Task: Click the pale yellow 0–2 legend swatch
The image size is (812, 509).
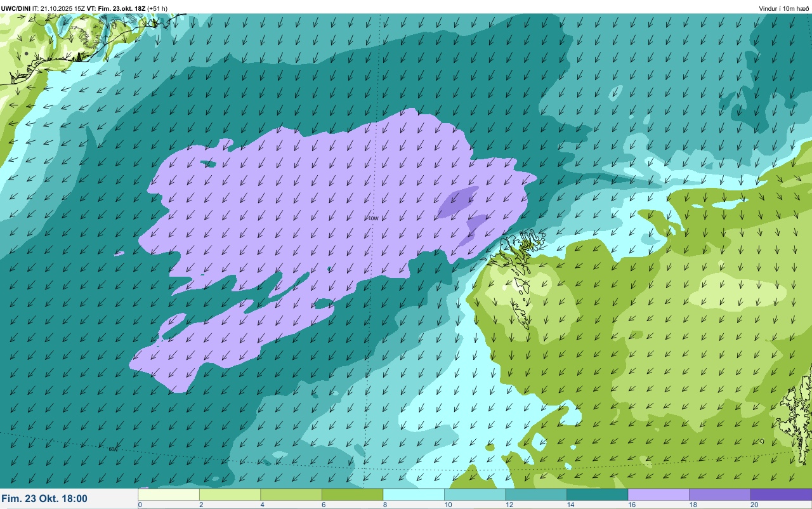Action: coord(169,494)
